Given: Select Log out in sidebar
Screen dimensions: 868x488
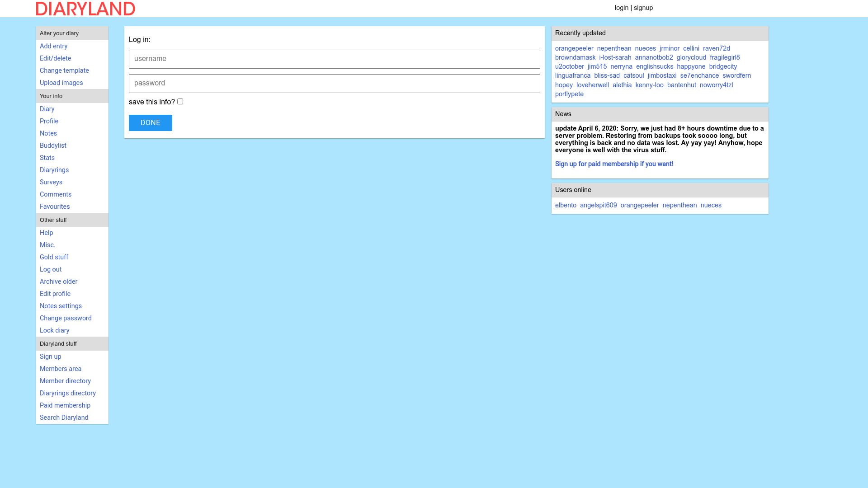Looking at the screenshot, I should (x=51, y=269).
